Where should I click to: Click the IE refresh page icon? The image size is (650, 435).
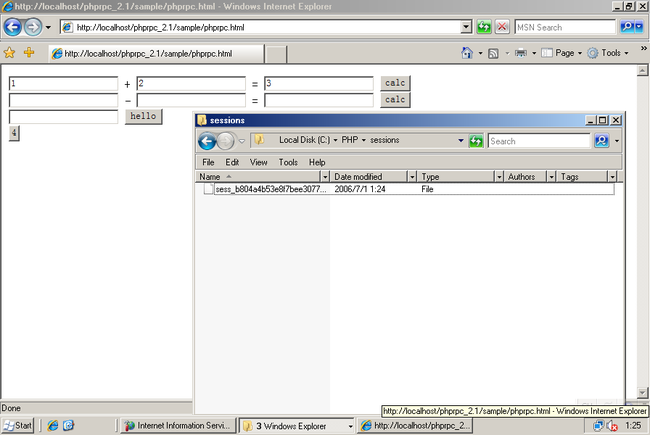(x=484, y=27)
